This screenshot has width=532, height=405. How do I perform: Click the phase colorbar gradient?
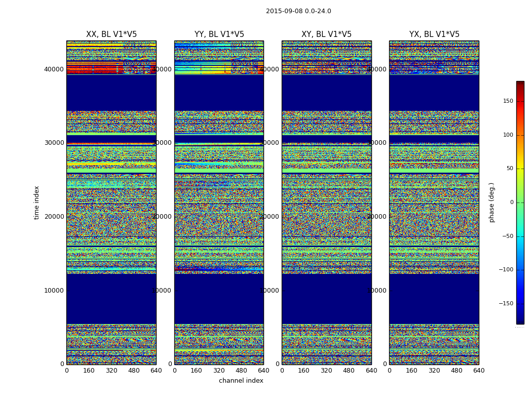(x=520, y=202)
